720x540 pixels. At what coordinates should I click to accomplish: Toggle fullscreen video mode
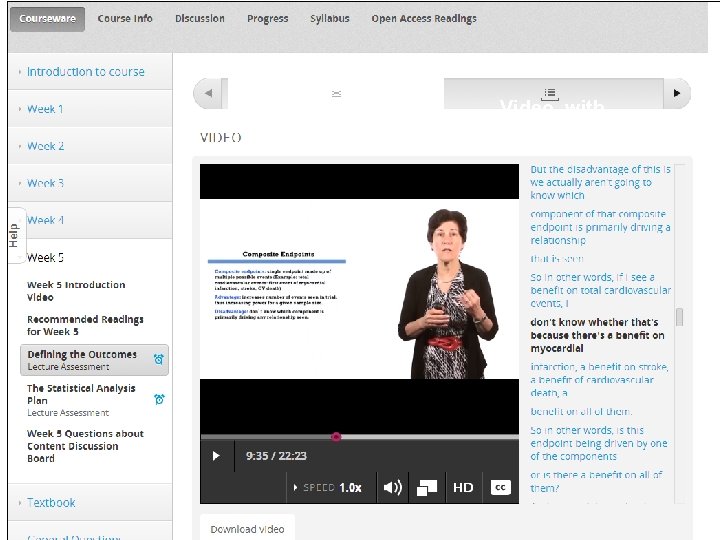coord(427,487)
